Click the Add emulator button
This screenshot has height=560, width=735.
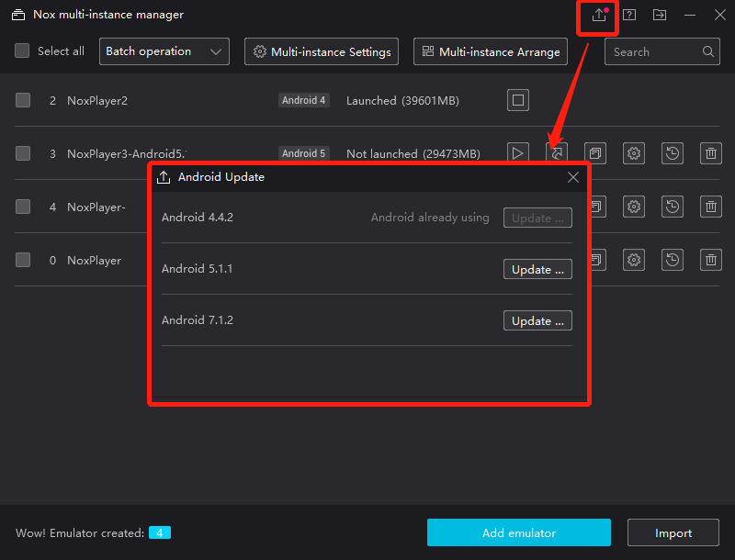(519, 532)
